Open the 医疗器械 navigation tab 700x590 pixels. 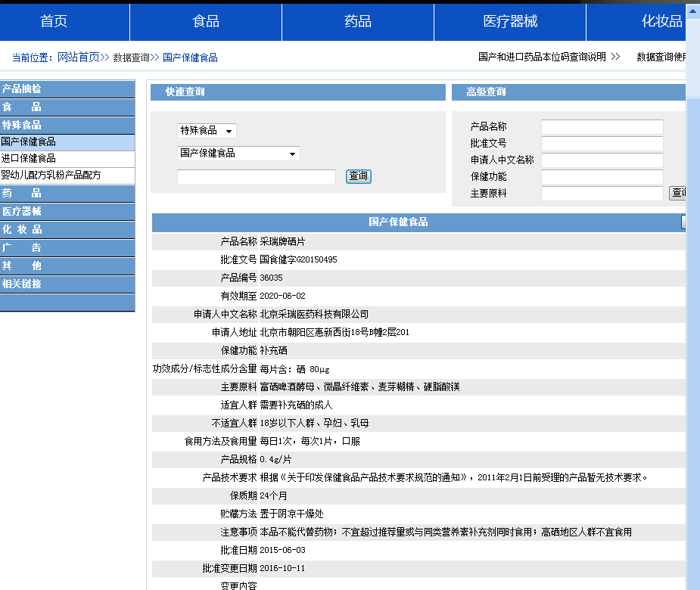pos(510,21)
